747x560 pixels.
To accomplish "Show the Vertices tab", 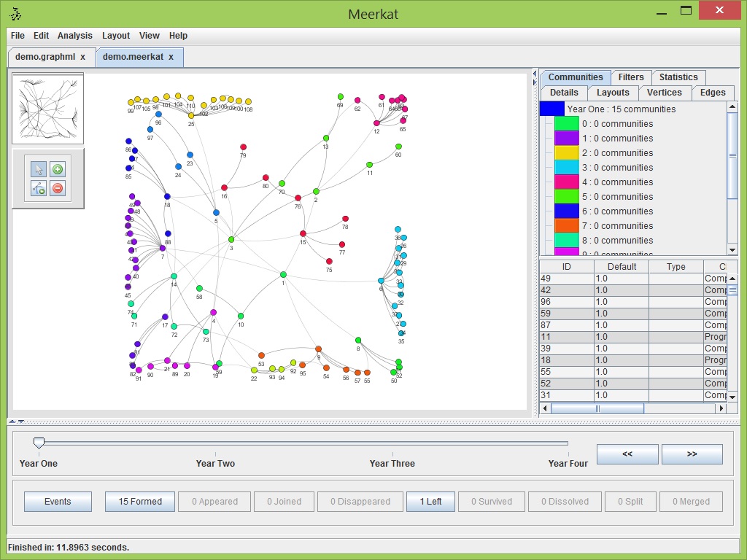I will pos(664,93).
